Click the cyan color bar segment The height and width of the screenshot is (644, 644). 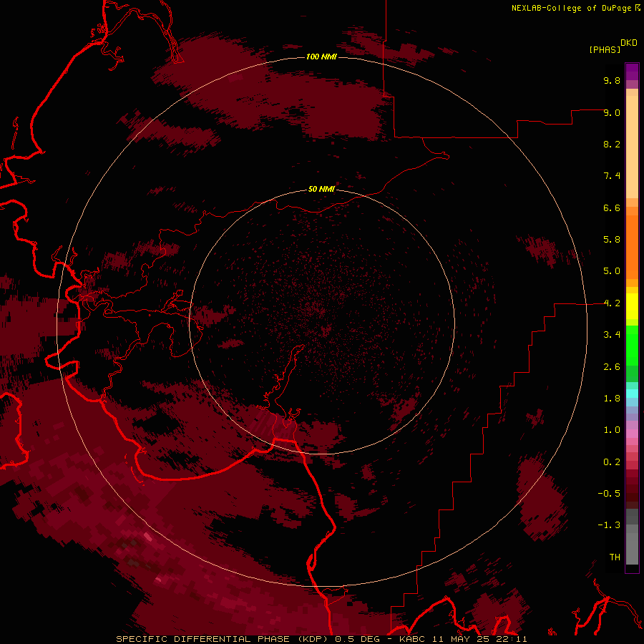[x=632, y=394]
